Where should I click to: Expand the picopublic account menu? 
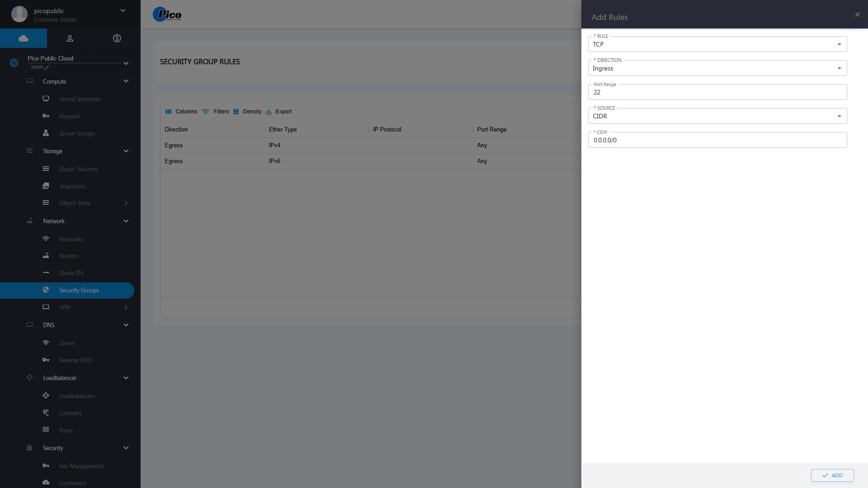click(x=123, y=11)
